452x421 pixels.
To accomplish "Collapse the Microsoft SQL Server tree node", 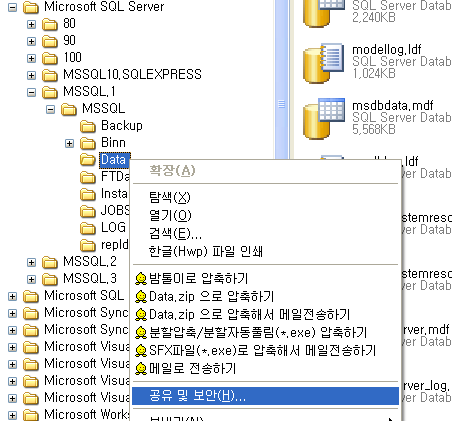I will tap(12, 8).
